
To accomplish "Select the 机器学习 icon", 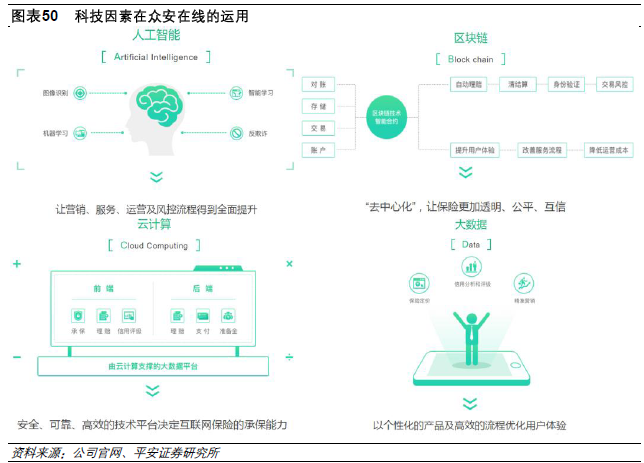I will pyautogui.click(x=80, y=133).
